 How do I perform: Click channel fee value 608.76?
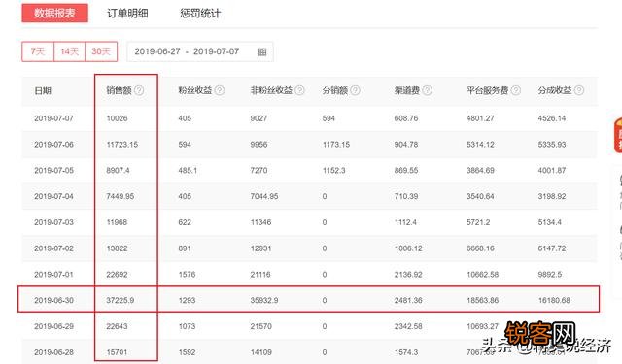tap(406, 118)
